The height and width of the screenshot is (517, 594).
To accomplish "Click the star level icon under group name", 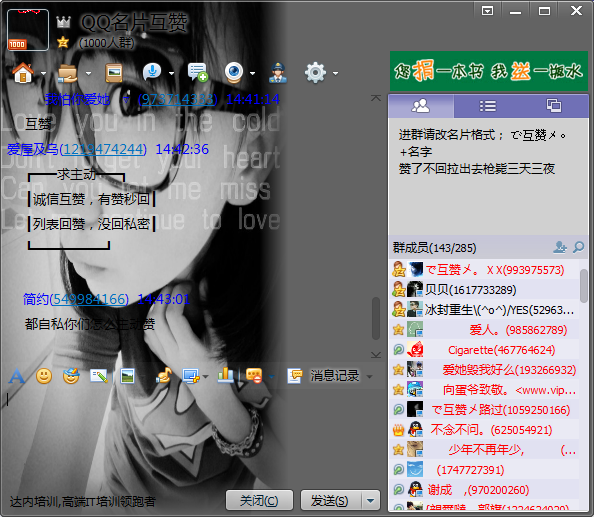I will click(x=63, y=42).
